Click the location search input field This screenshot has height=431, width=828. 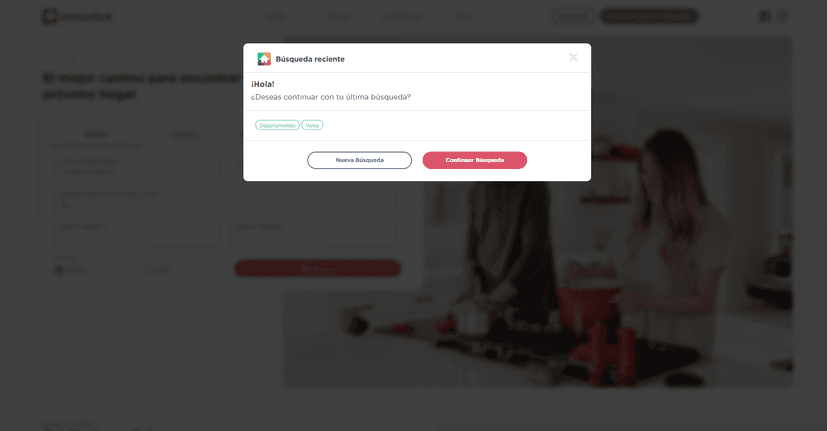227,200
